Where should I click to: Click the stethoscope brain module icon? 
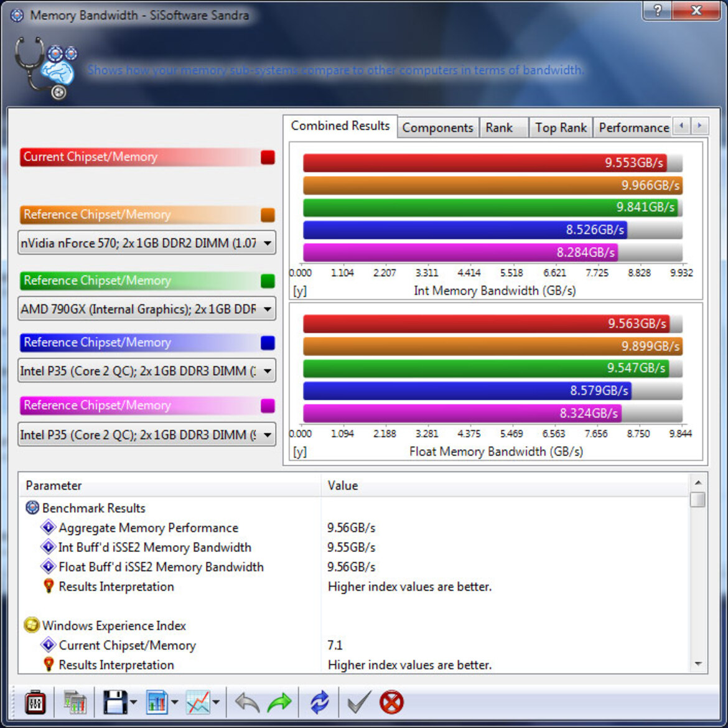(x=45, y=68)
